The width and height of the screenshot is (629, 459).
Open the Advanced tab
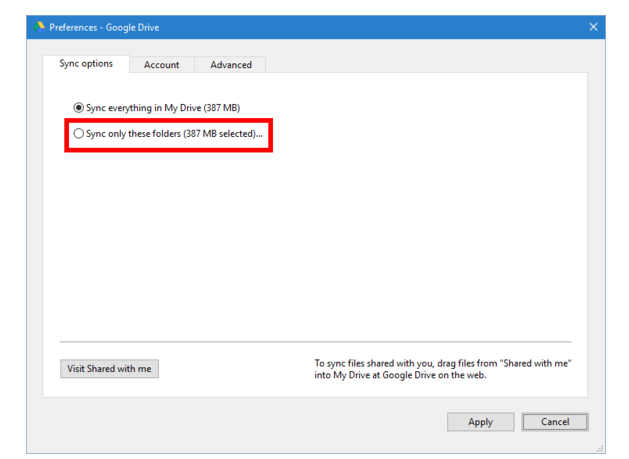pos(231,65)
